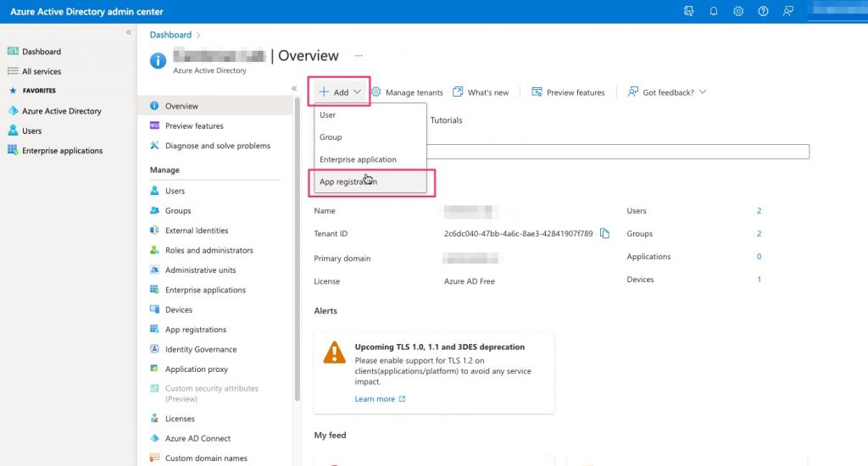
Task: Click the Users count link
Action: [759, 211]
